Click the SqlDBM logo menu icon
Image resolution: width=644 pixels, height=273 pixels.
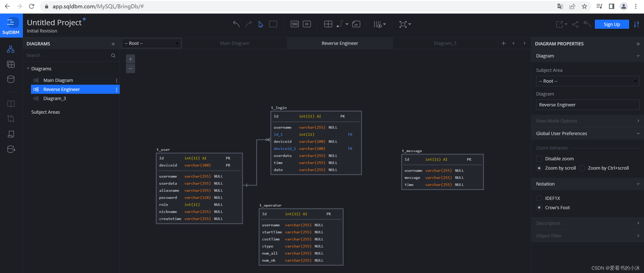(x=11, y=25)
